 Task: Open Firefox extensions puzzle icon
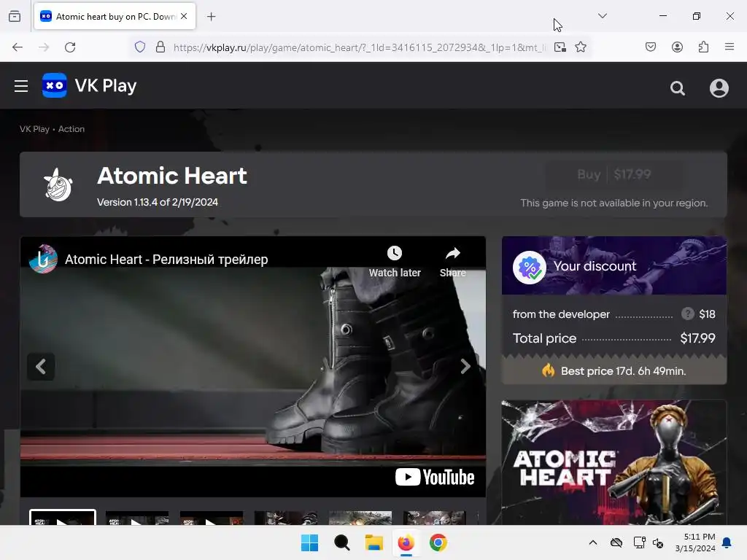pos(703,47)
